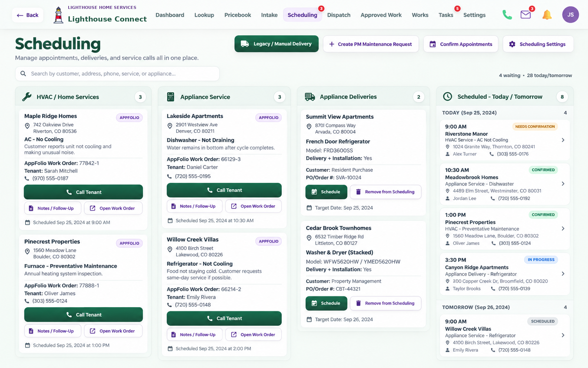The width and height of the screenshot is (588, 368).
Task: Focus the customer search field
Action: click(x=117, y=74)
